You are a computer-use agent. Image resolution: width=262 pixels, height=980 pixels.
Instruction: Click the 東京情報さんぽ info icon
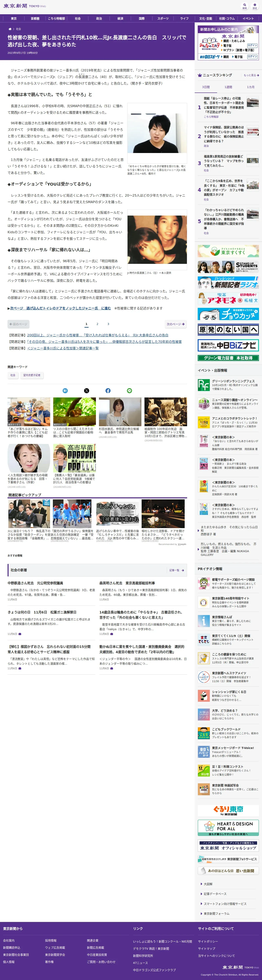click(x=203, y=621)
